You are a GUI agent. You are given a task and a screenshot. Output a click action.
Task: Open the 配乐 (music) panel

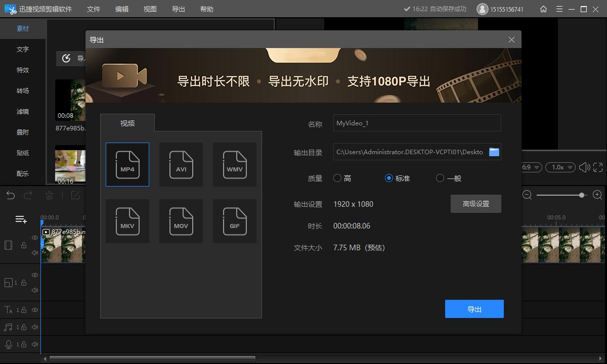[x=22, y=173]
